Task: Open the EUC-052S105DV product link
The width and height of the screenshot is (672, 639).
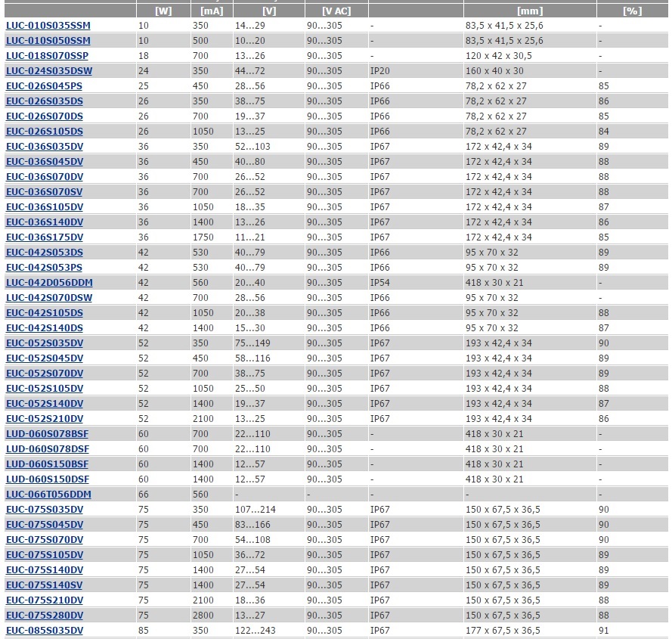Action: coord(45,388)
